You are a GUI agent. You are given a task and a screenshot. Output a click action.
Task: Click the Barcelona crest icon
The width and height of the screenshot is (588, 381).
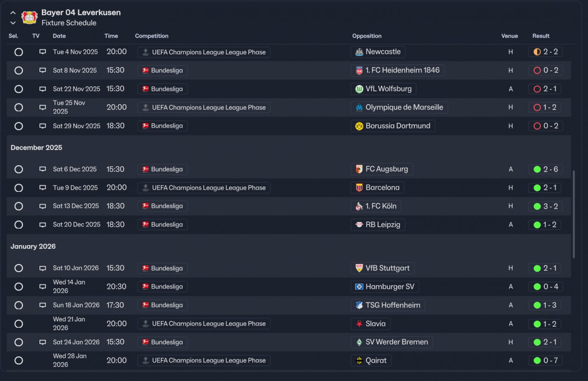(359, 188)
